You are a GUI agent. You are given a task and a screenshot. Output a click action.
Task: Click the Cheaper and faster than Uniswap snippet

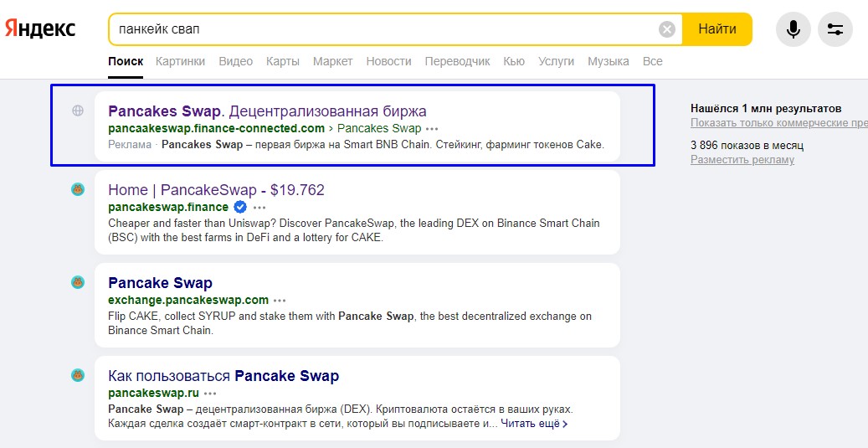(x=354, y=231)
